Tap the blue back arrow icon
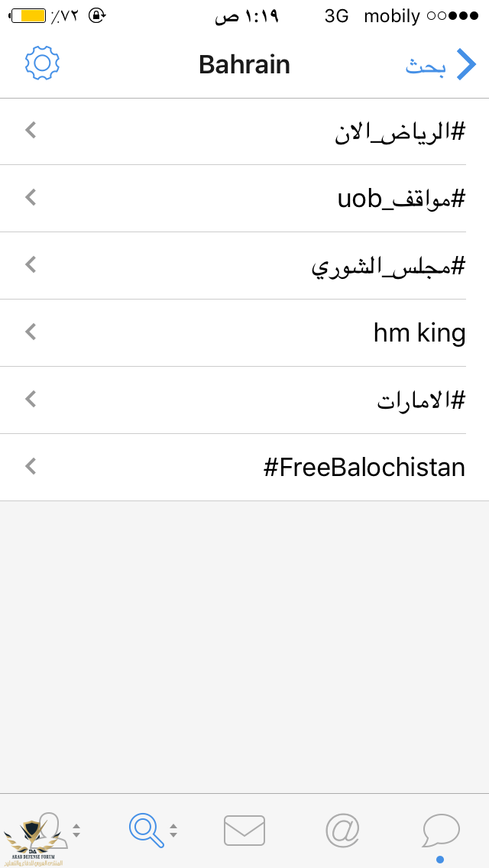Screen dimensions: 489x868 pos(466,64)
